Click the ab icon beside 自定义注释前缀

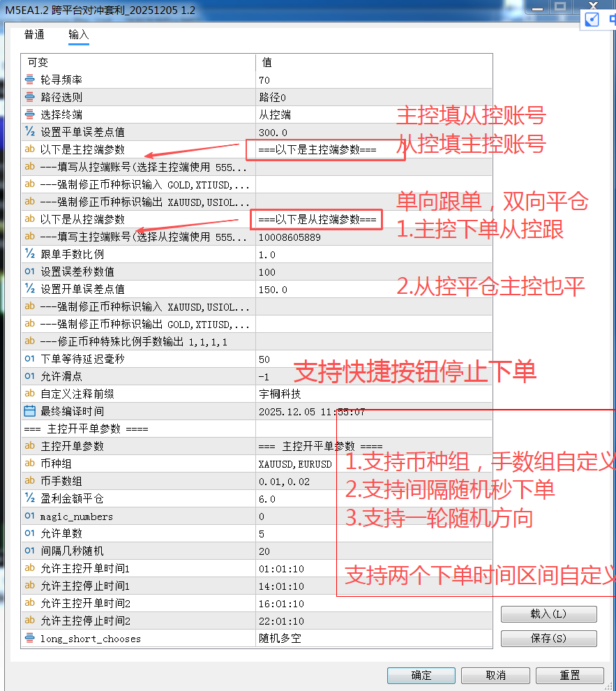pyautogui.click(x=29, y=393)
